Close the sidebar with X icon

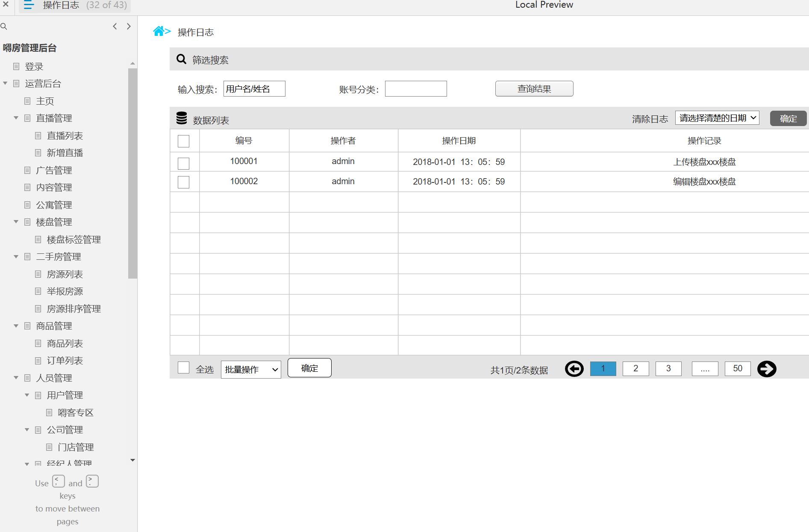pyautogui.click(x=6, y=4)
